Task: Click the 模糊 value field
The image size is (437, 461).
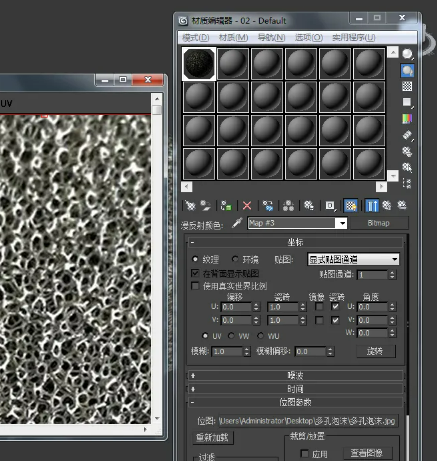Action: (x=227, y=351)
